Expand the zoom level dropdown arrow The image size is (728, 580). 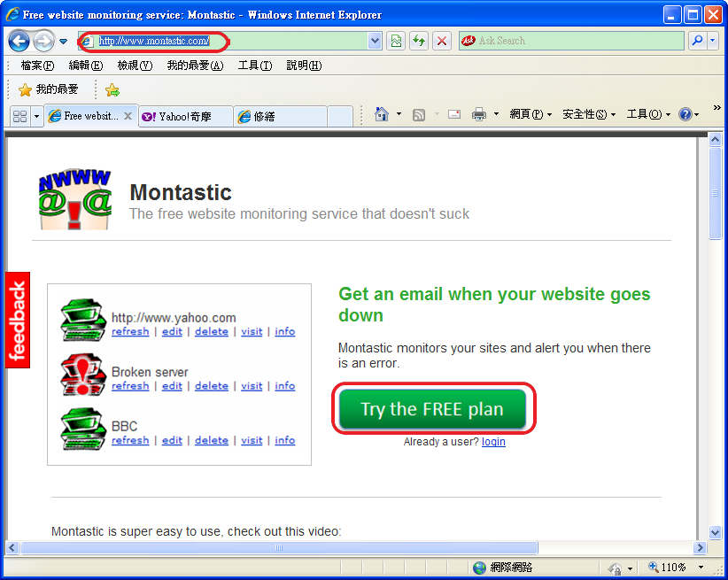[x=701, y=568]
